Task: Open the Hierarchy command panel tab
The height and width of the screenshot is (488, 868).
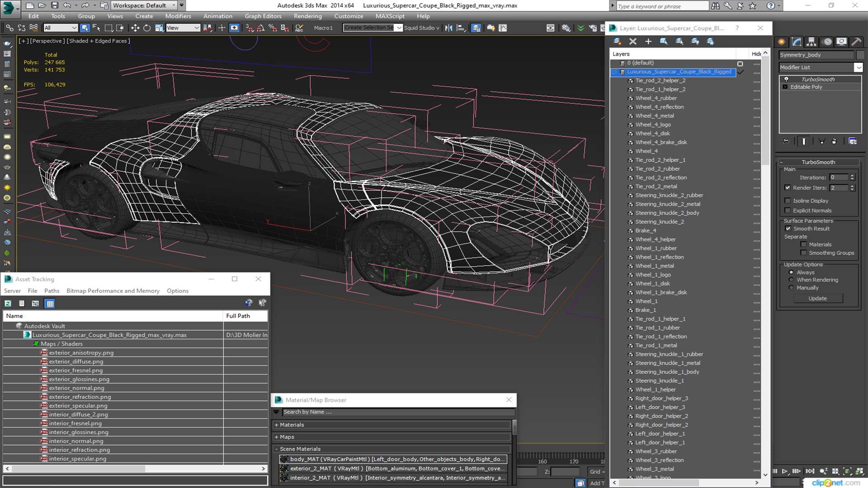Action: point(811,42)
